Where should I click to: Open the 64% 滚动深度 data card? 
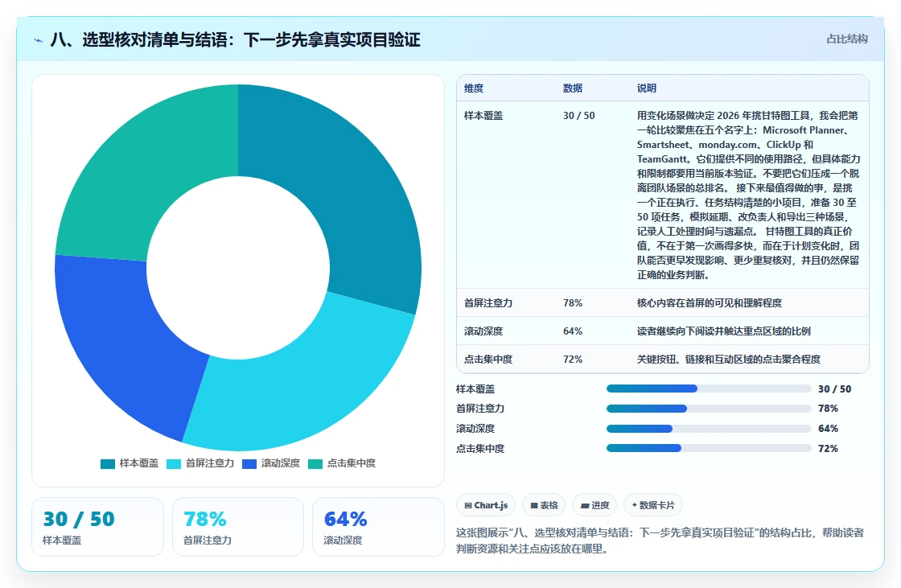378,527
